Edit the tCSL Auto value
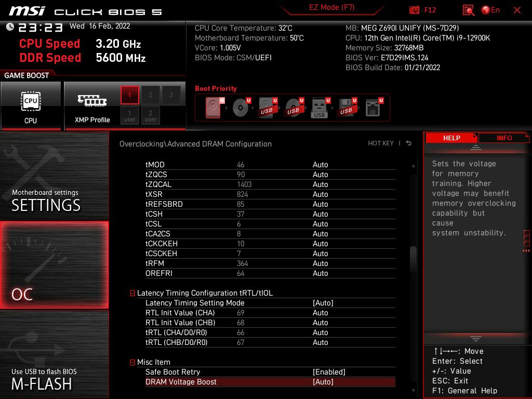This screenshot has width=532, height=399. (320, 224)
